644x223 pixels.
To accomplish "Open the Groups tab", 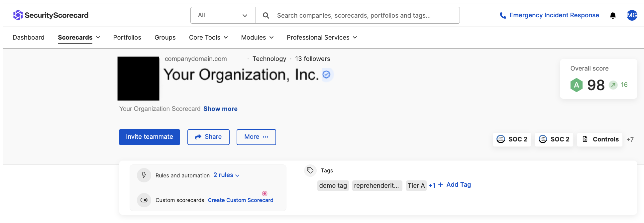I will pos(165,38).
